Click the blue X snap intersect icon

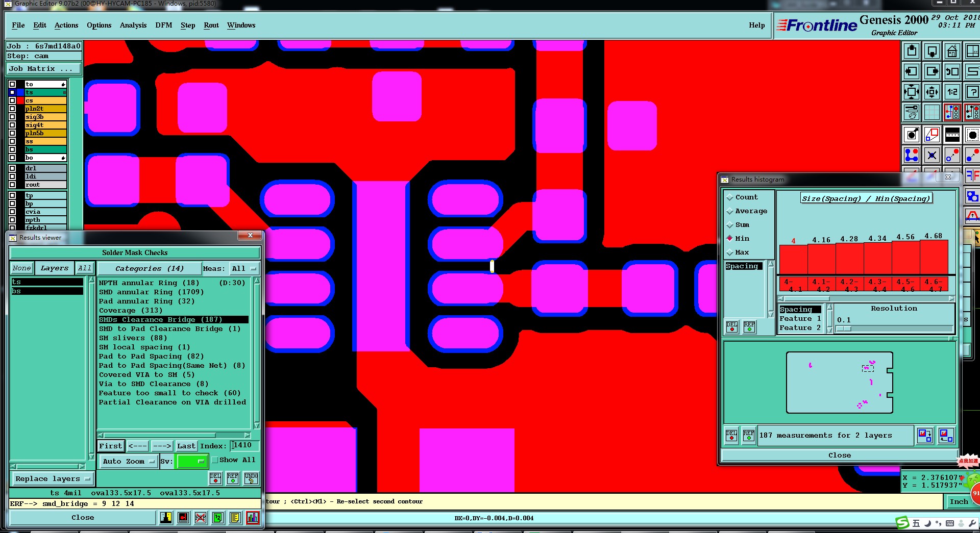tap(932, 155)
